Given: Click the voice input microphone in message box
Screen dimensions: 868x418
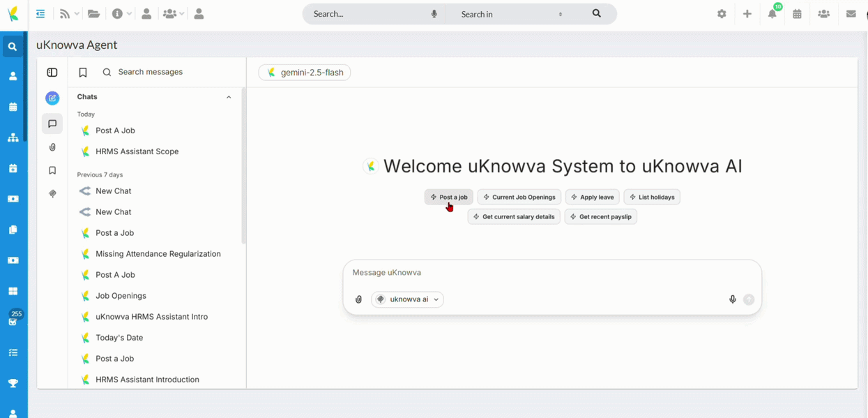Looking at the screenshot, I should pyautogui.click(x=732, y=299).
